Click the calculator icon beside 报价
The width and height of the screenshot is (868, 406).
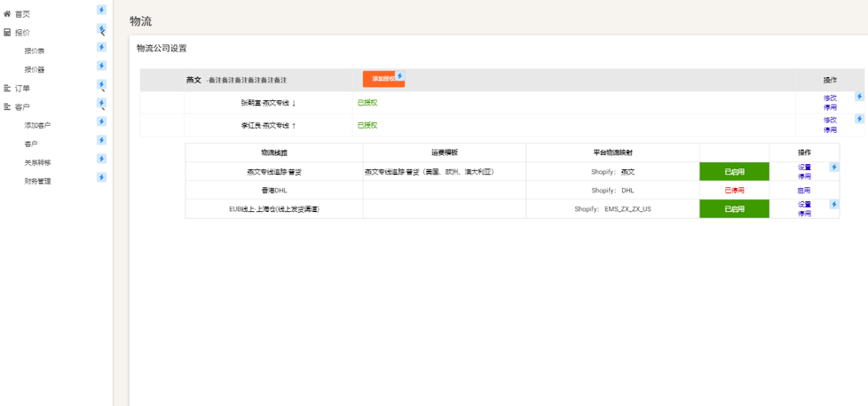(7, 33)
